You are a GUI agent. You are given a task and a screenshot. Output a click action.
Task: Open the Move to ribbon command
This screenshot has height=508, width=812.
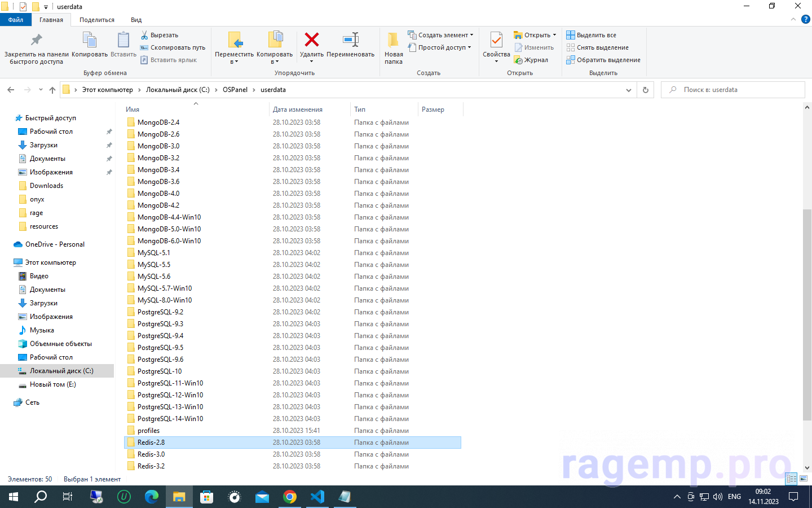coord(235,47)
